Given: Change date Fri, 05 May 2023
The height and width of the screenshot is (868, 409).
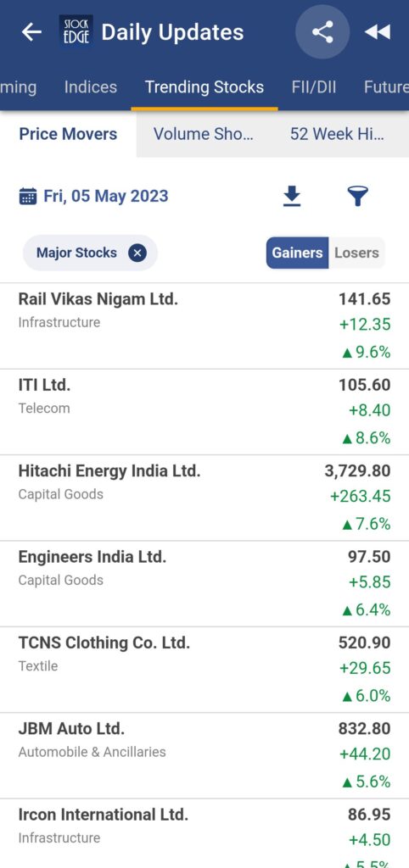Looking at the screenshot, I should click(x=105, y=197).
